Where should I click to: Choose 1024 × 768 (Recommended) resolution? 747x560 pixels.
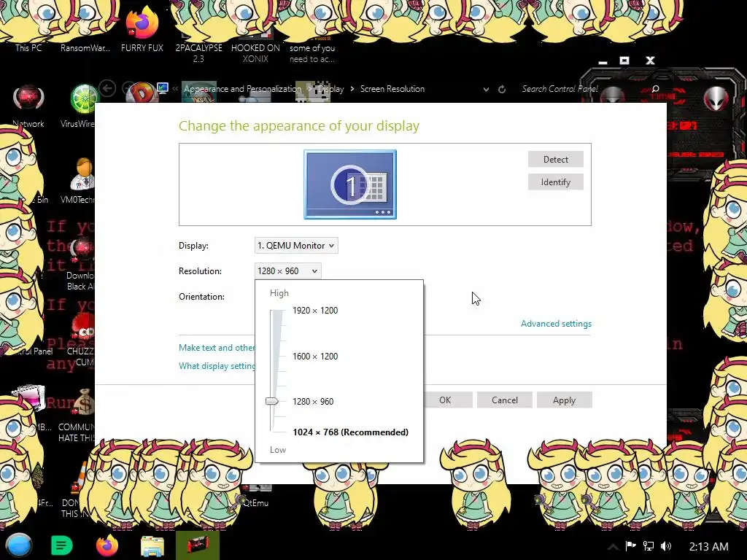350,432
